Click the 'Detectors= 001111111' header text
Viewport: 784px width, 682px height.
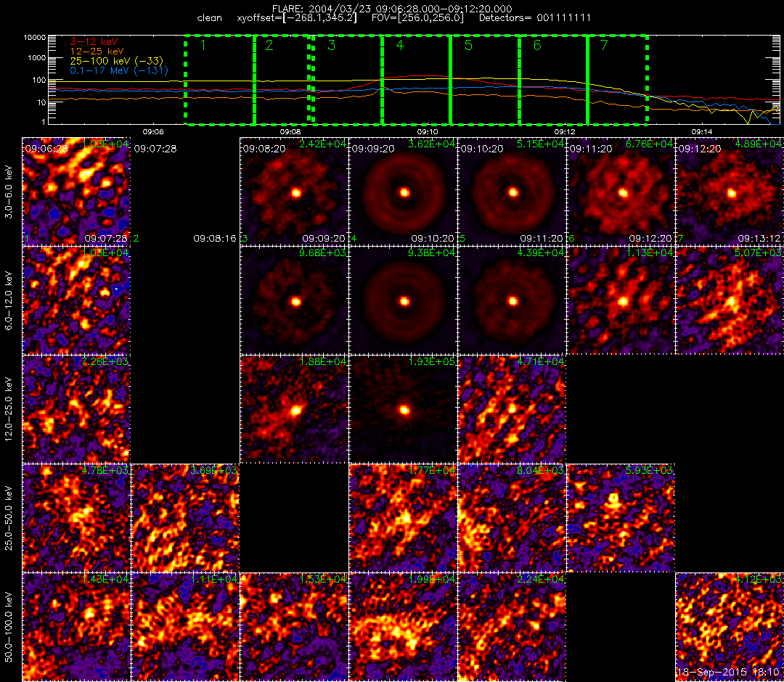(x=535, y=18)
